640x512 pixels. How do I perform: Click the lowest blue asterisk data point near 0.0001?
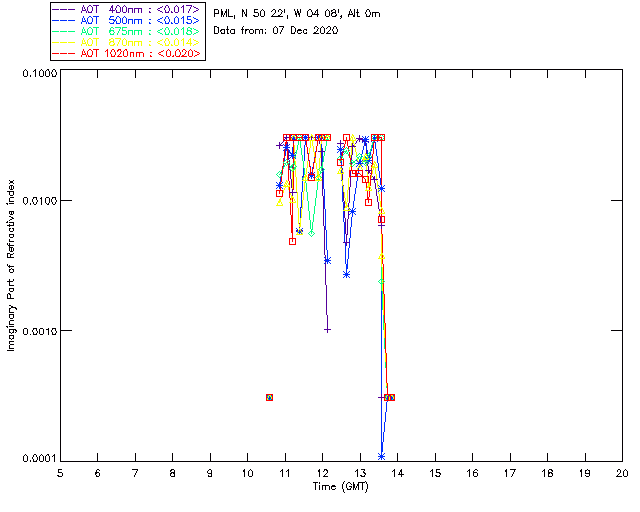click(x=382, y=456)
